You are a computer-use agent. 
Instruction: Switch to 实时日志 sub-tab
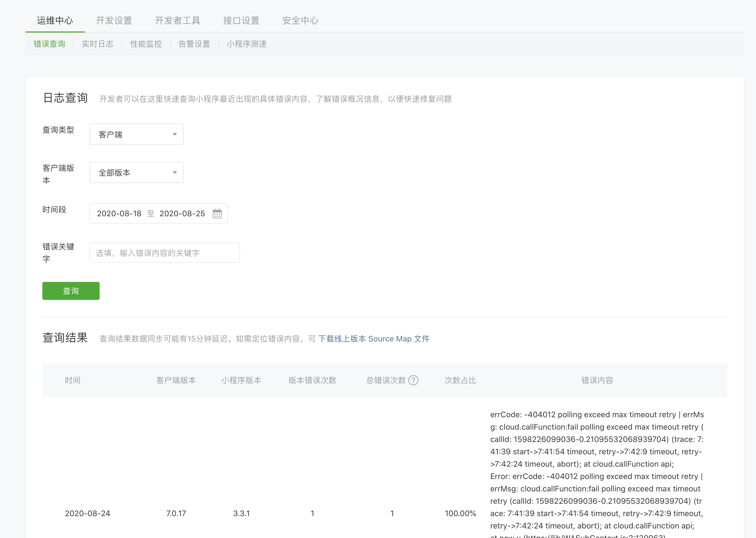pos(98,44)
